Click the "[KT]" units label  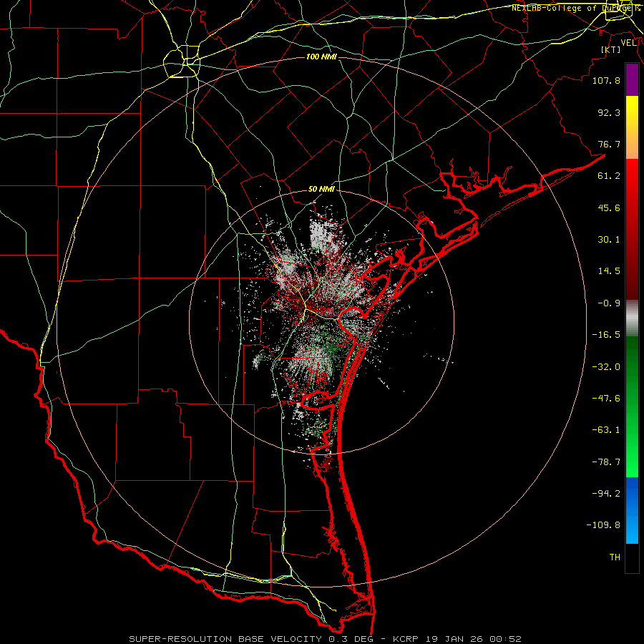coord(610,49)
